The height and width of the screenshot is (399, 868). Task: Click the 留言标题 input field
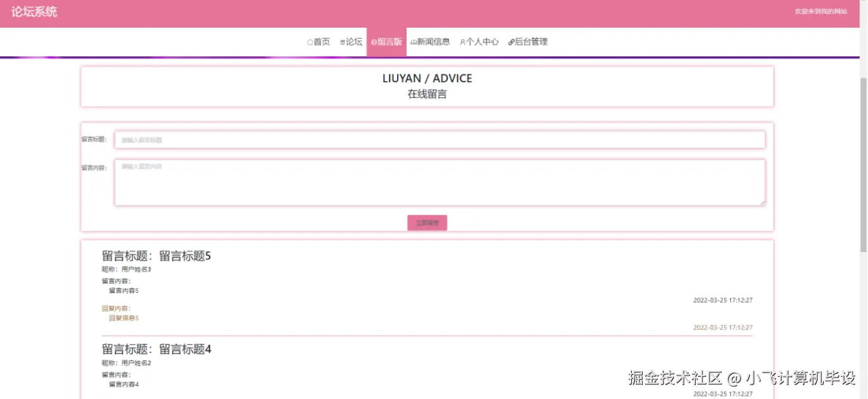[x=440, y=140]
